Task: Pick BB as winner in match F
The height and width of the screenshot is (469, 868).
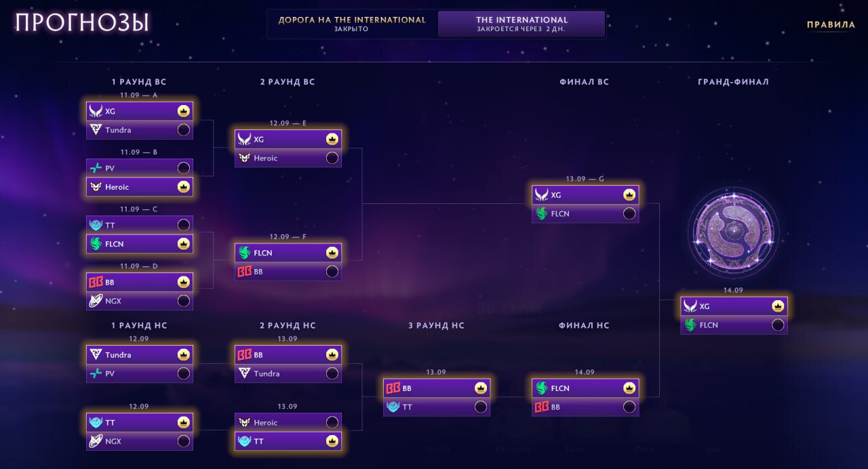Action: (332, 271)
